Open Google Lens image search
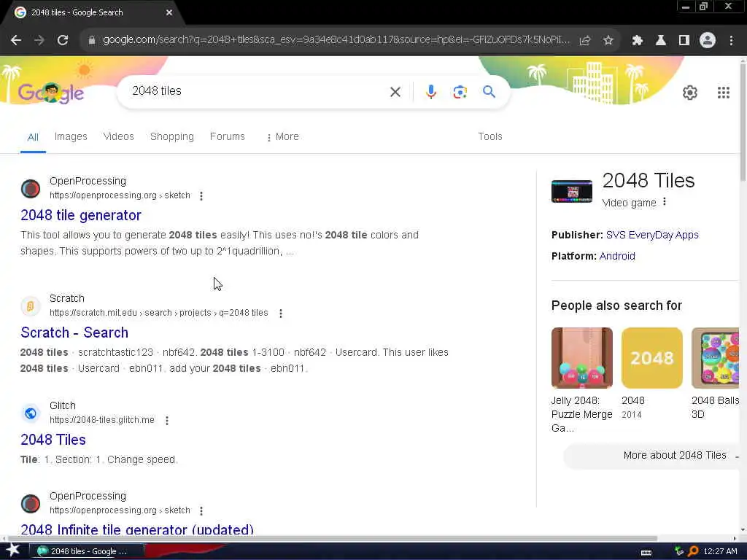The width and height of the screenshot is (747, 560). (460, 91)
